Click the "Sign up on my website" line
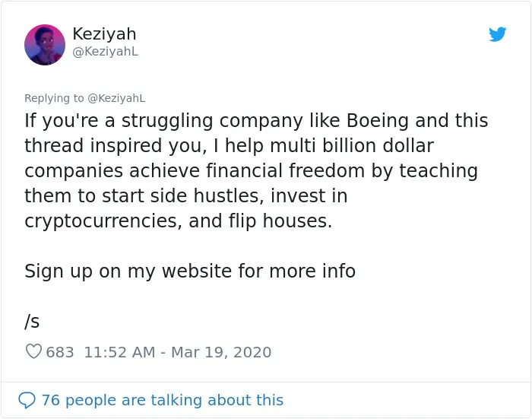Image resolution: width=532 pixels, height=419 pixels. coord(190,271)
